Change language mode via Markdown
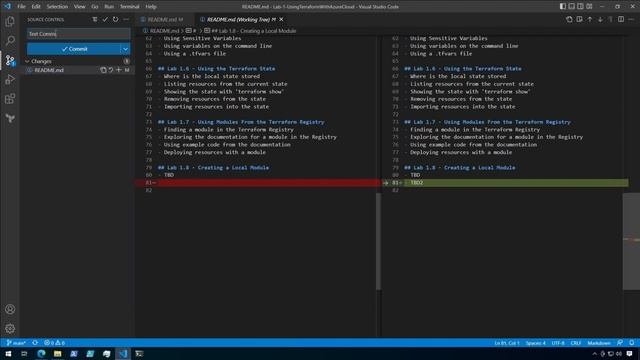 (599, 343)
